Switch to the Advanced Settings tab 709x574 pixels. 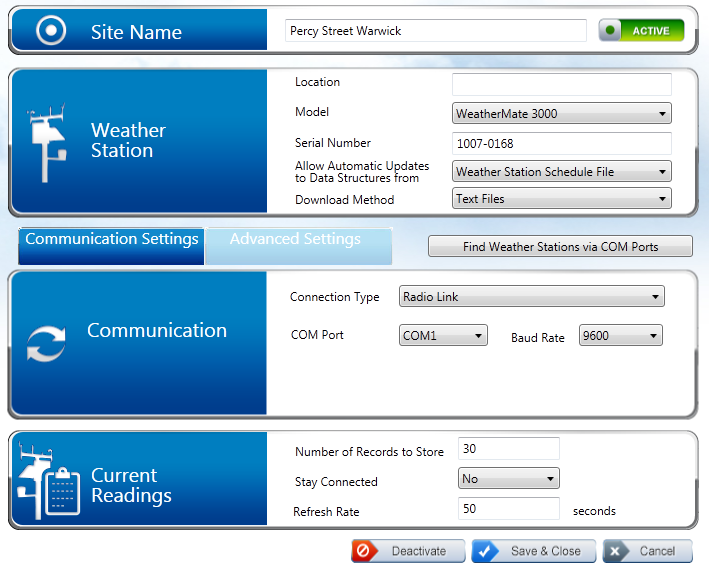pos(296,240)
